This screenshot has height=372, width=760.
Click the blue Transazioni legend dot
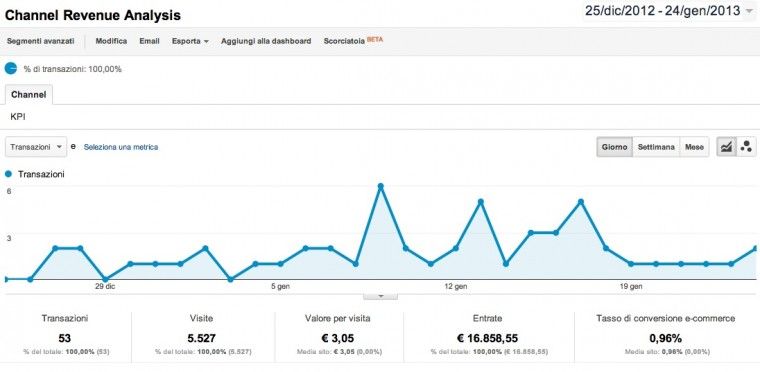click(8, 174)
